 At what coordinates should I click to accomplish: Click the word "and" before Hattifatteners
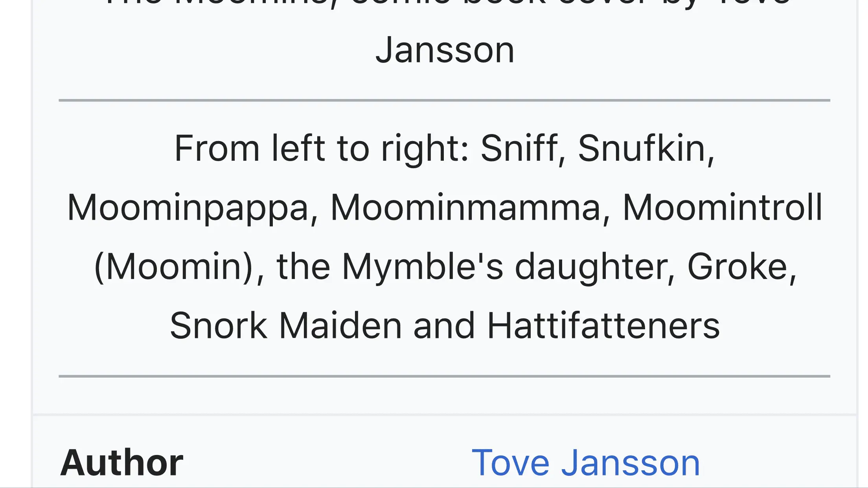tap(444, 326)
